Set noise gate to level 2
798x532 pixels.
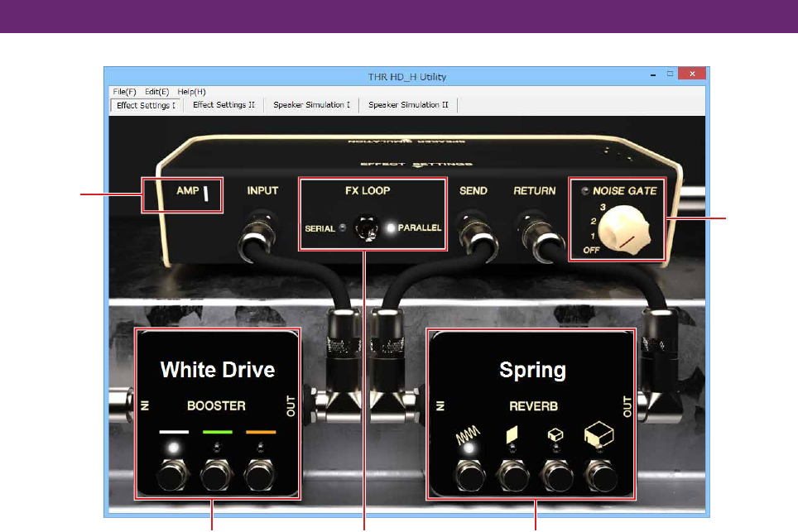(x=593, y=221)
